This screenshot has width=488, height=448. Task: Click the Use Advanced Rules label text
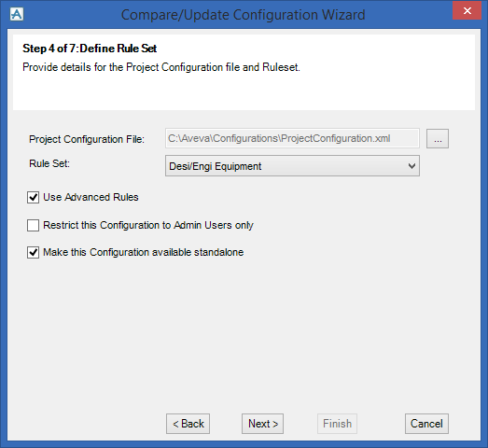[91, 197]
